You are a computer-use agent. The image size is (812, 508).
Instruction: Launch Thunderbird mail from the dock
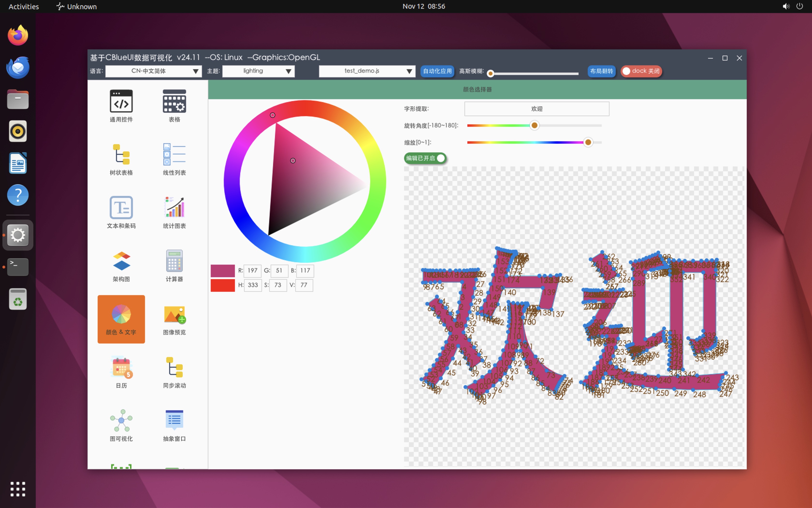pyautogui.click(x=18, y=67)
